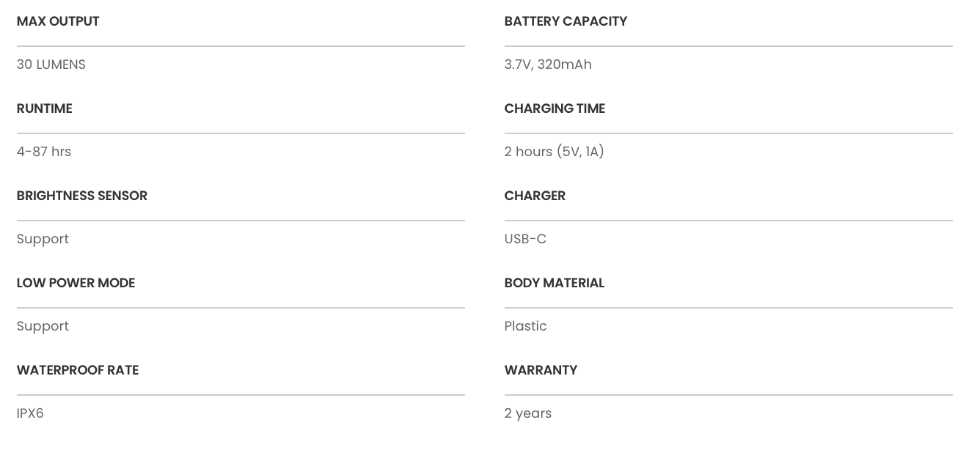
Task: Click the BODY MATERIAL heading
Action: click(x=555, y=283)
